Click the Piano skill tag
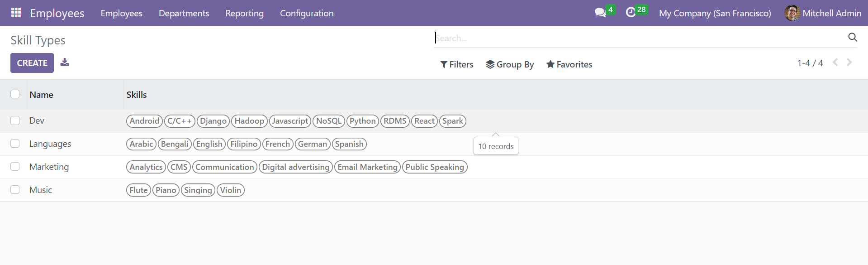 point(166,190)
